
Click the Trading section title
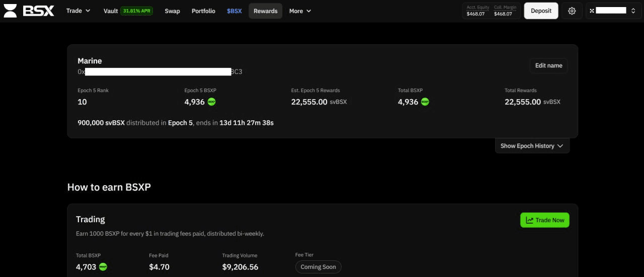tap(91, 220)
